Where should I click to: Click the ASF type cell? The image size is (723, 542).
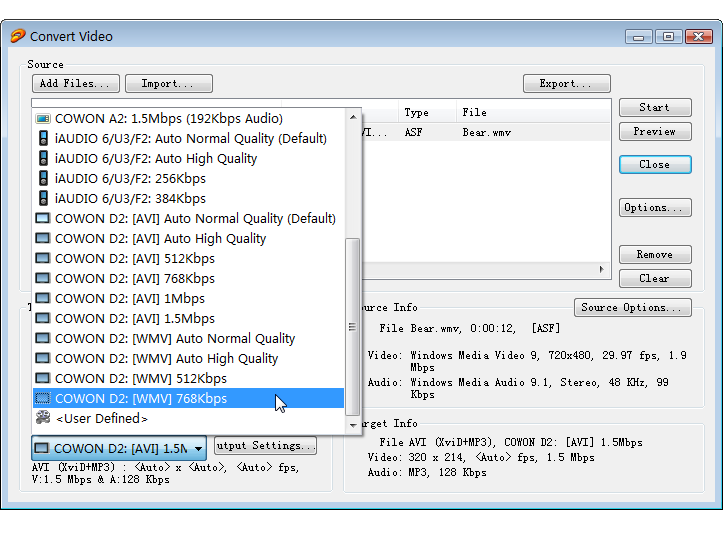click(x=413, y=133)
